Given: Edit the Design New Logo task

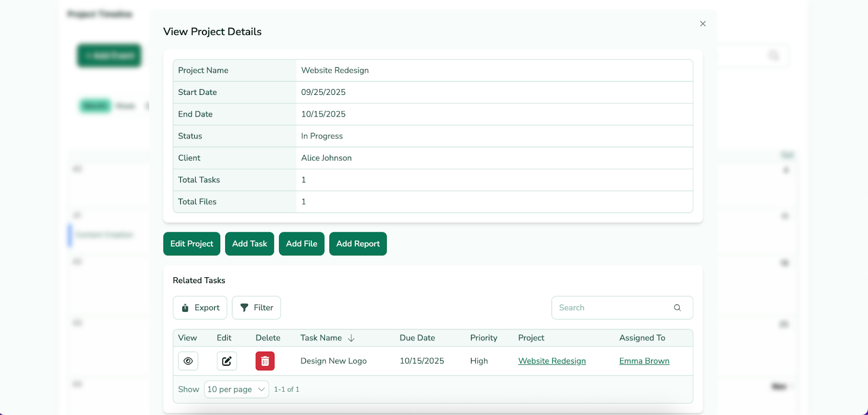Looking at the screenshot, I should click(x=227, y=361).
